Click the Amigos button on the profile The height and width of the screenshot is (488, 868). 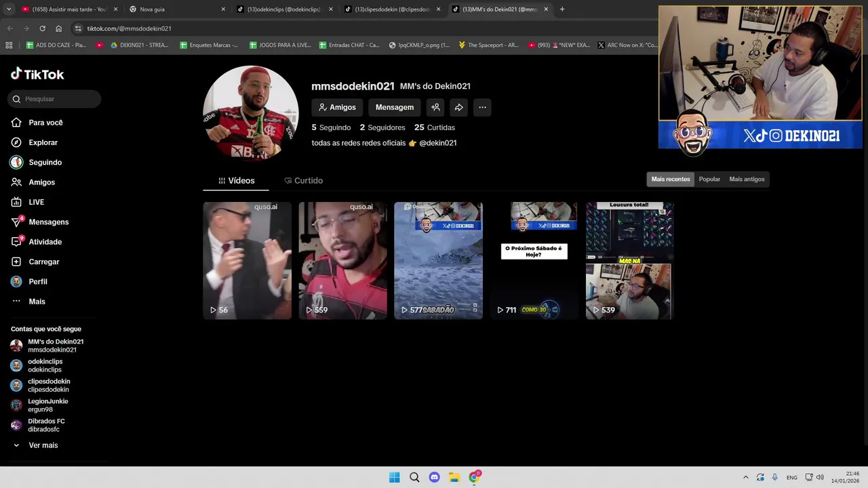click(x=337, y=107)
